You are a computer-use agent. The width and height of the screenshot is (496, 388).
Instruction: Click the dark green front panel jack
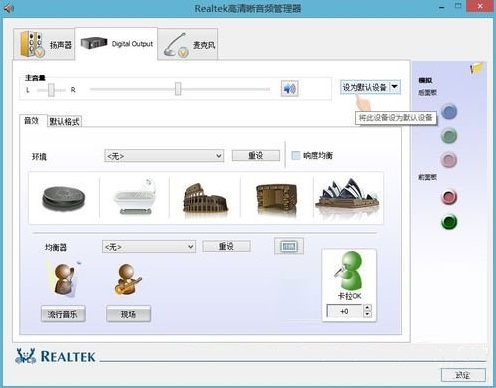(x=449, y=222)
